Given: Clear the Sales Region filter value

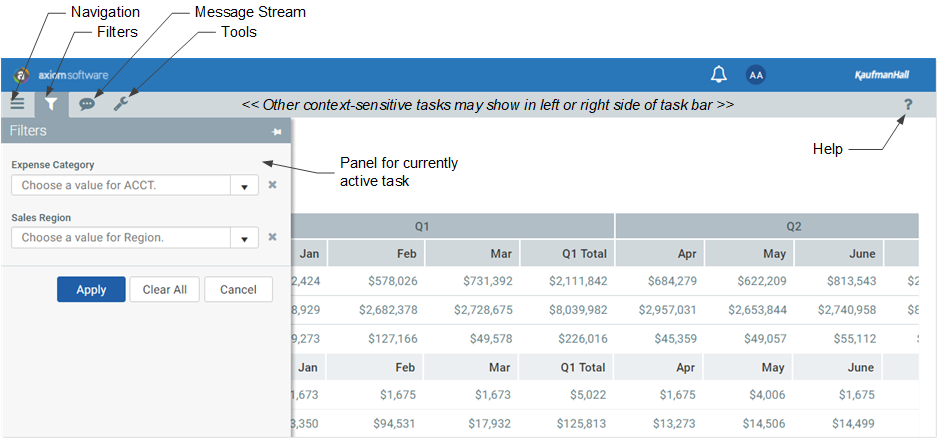Looking at the screenshot, I should coord(272,237).
